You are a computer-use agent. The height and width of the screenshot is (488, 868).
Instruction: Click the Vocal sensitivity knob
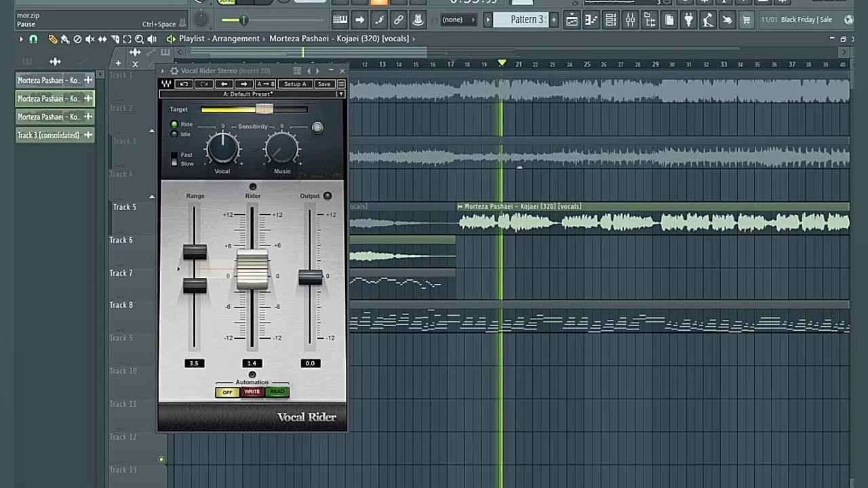[x=222, y=148]
